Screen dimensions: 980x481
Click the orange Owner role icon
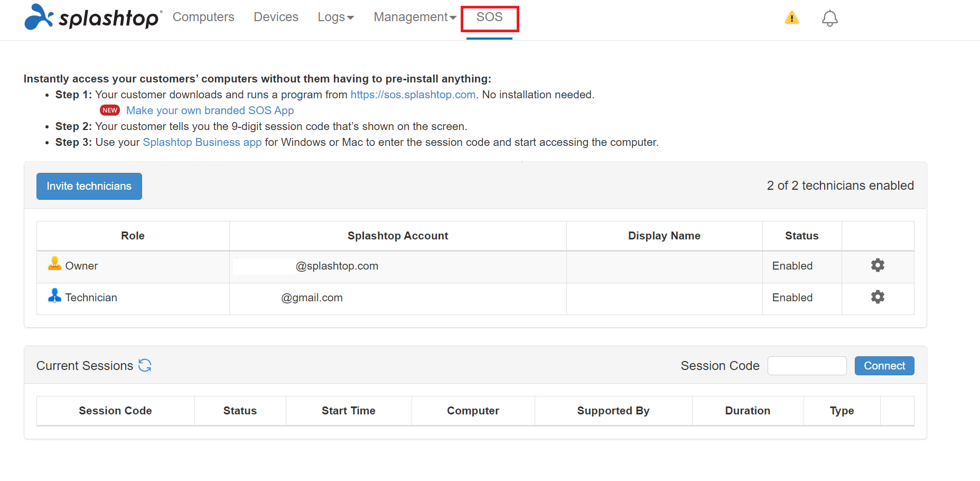pos(54,263)
